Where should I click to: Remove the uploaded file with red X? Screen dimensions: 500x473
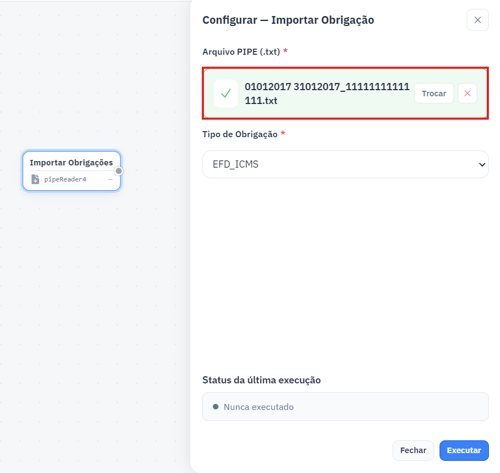tap(467, 93)
